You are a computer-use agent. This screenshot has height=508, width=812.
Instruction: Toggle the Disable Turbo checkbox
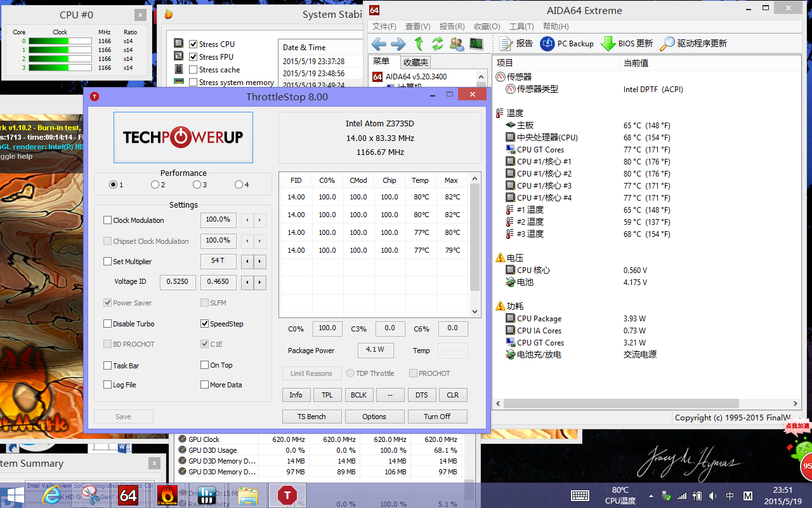click(107, 324)
